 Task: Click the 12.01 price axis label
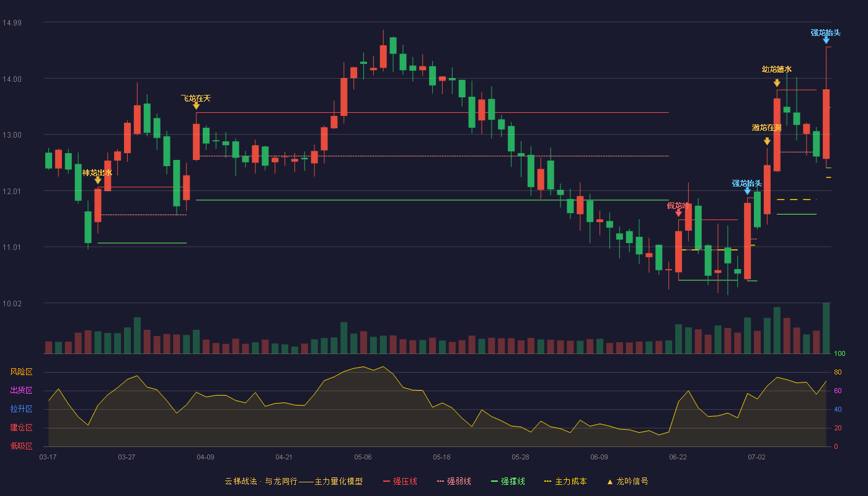pyautogui.click(x=12, y=191)
